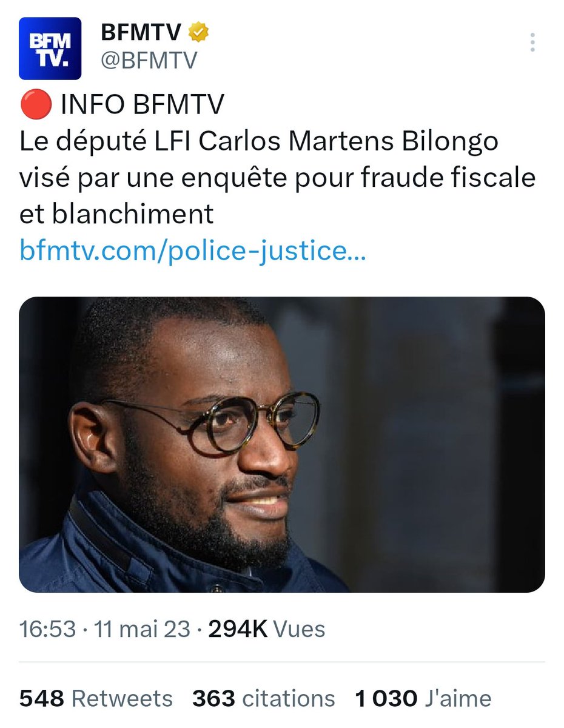Viewport: 564px width, 728px height.
Task: Click the divider line above the stats
Action: (282, 662)
